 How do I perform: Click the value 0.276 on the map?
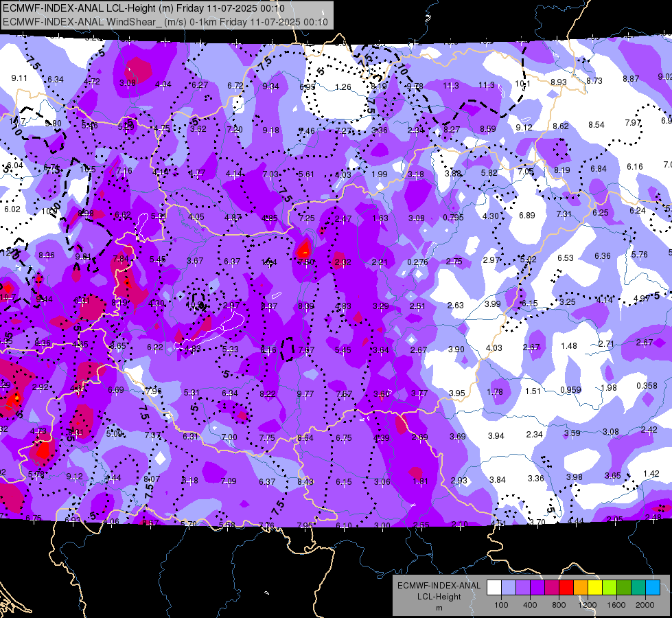(x=417, y=262)
